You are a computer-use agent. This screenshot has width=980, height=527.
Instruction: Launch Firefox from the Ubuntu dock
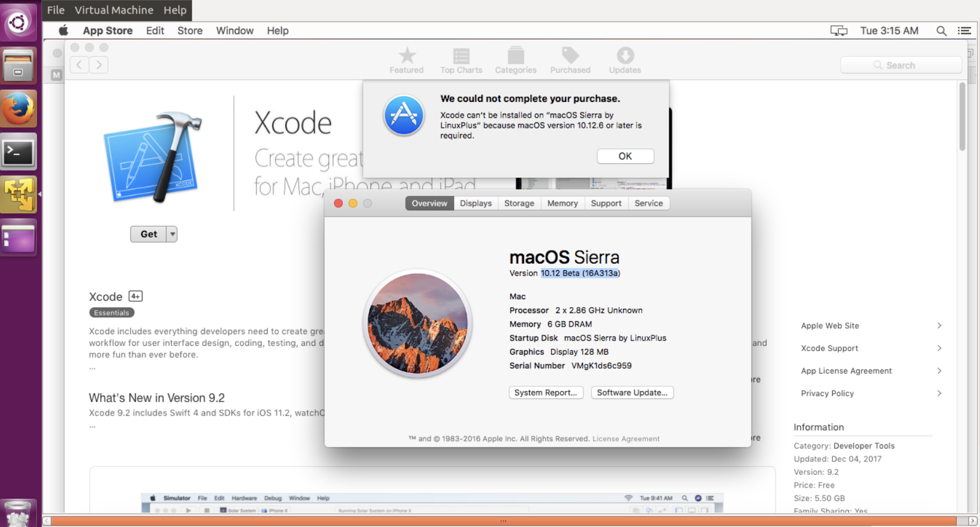click(x=18, y=109)
